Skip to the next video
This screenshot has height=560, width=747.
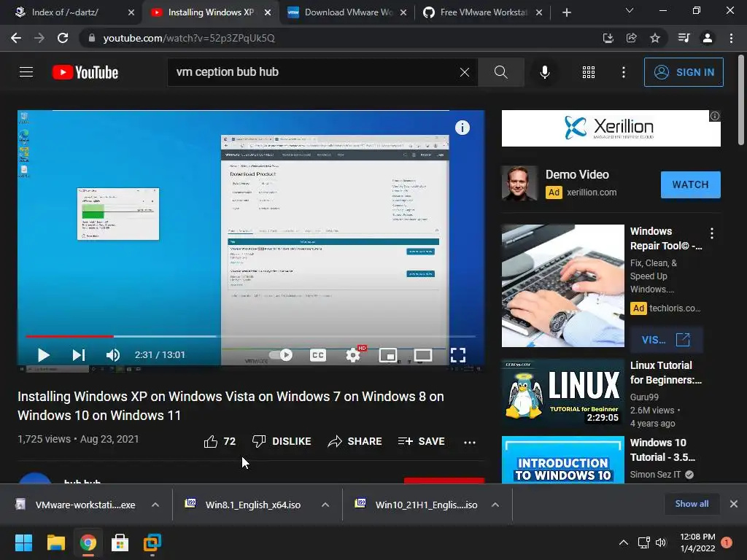79,355
